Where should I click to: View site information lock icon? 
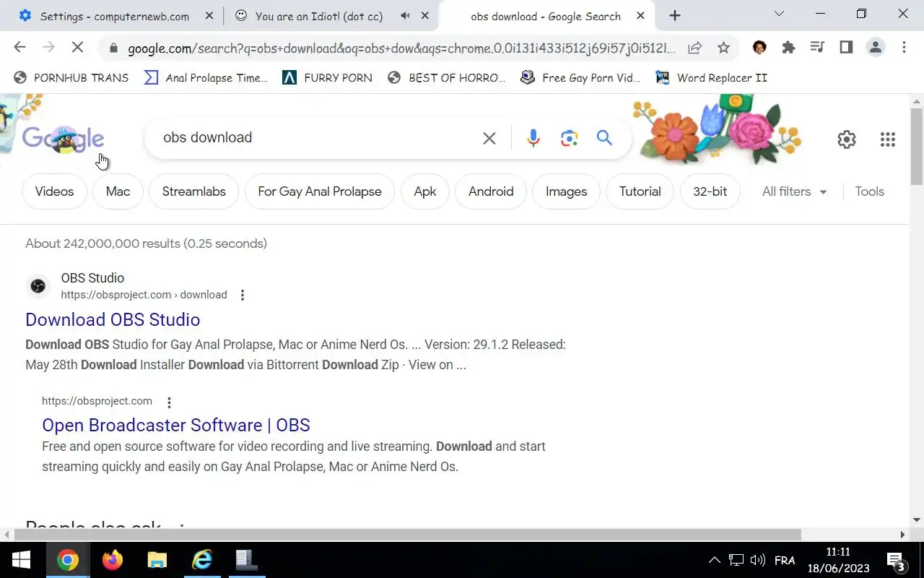113,48
